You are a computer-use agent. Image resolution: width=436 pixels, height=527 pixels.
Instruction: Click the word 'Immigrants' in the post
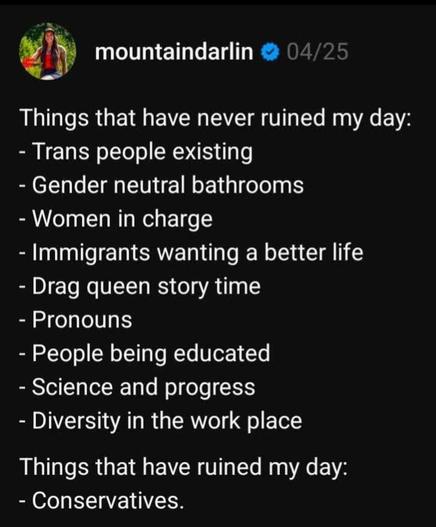point(91,253)
